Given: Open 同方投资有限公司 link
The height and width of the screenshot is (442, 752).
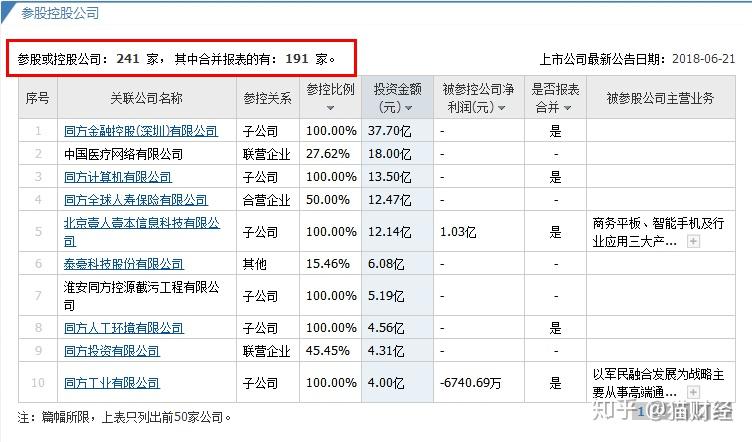Looking at the screenshot, I should [111, 351].
